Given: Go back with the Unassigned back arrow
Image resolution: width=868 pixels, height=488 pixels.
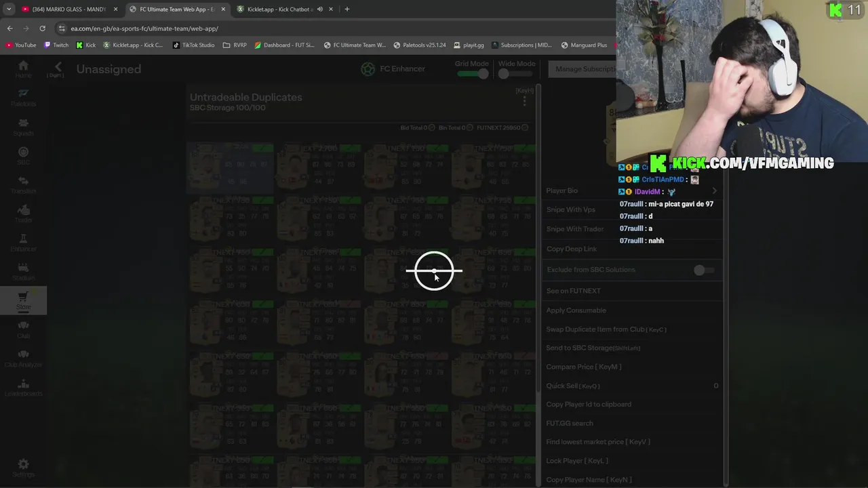Looking at the screenshot, I should click(x=58, y=67).
